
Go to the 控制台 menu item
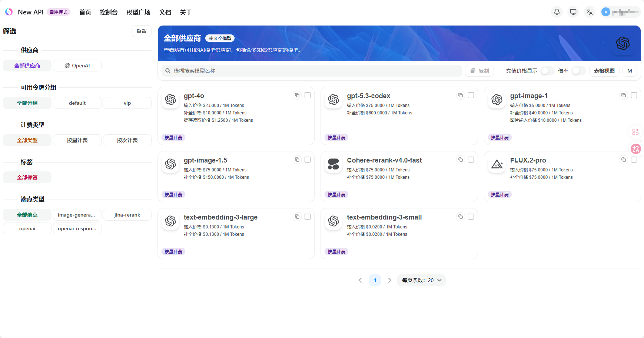point(109,12)
